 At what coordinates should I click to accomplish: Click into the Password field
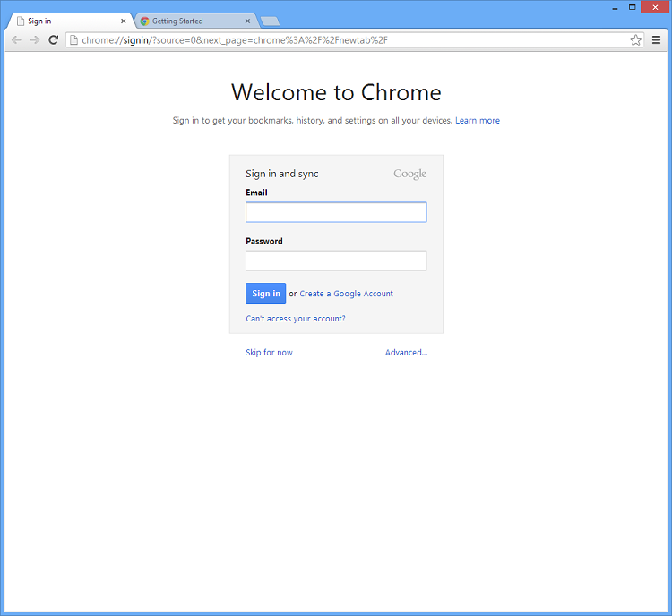[336, 261]
